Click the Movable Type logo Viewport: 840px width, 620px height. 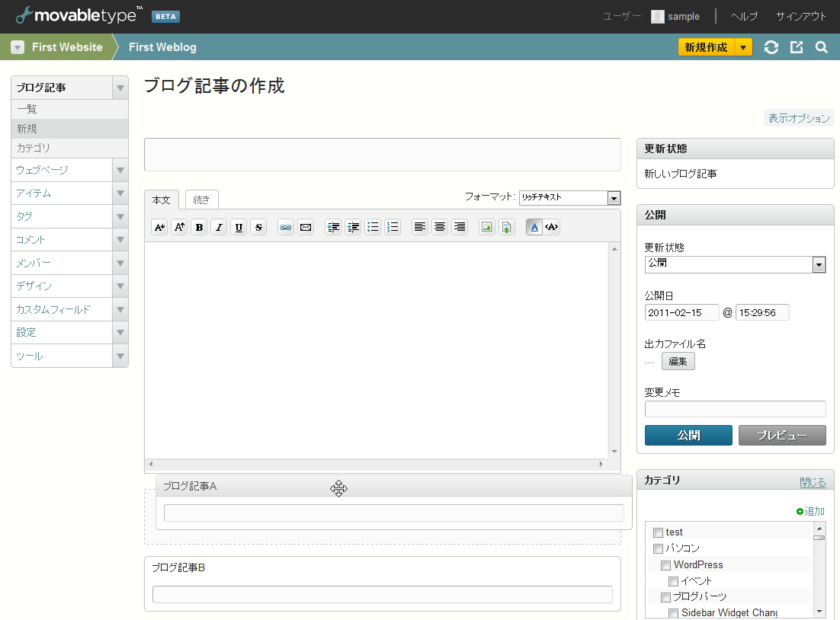(79, 15)
